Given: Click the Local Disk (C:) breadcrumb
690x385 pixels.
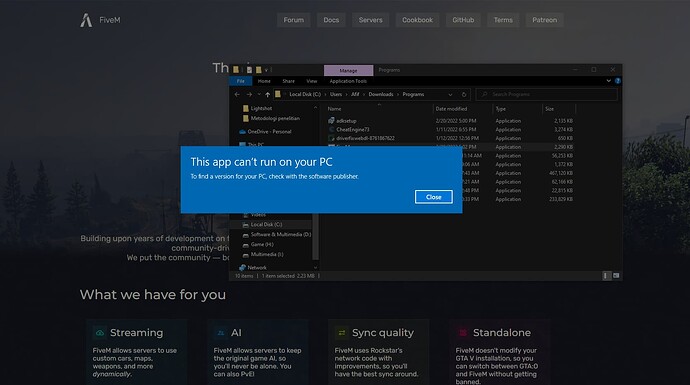Looking at the screenshot, I should 305,94.
